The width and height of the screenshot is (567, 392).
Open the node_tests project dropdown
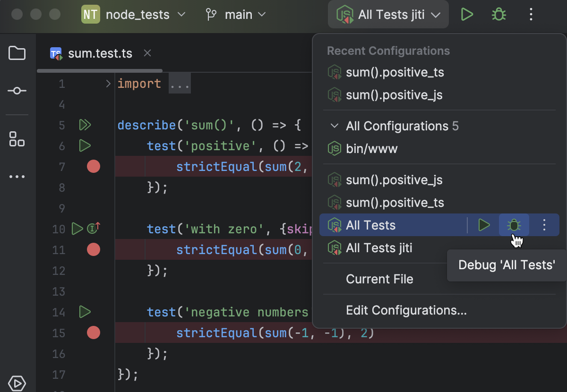pyautogui.click(x=146, y=15)
